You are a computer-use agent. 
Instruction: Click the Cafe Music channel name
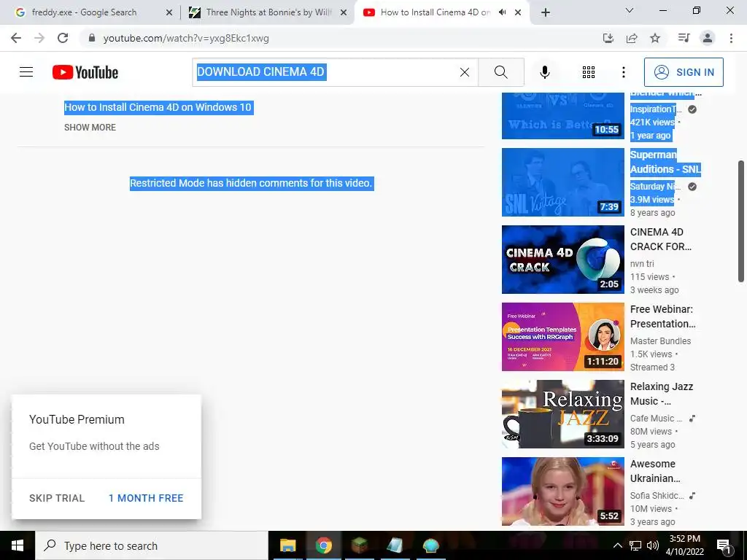pos(656,418)
